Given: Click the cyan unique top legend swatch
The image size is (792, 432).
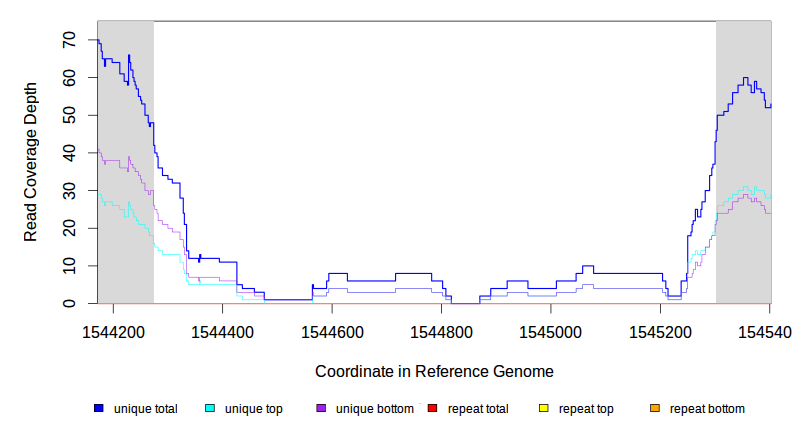Looking at the screenshot, I should [210, 409].
